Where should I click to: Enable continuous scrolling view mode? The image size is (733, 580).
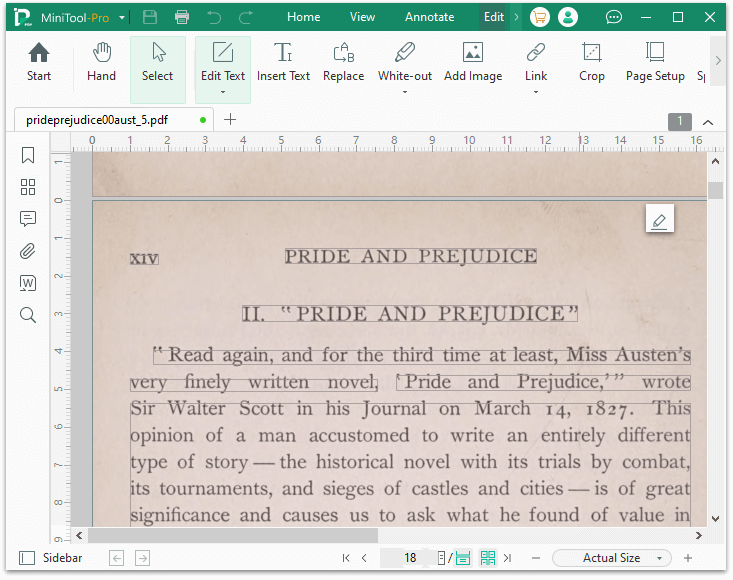pyautogui.click(x=463, y=558)
